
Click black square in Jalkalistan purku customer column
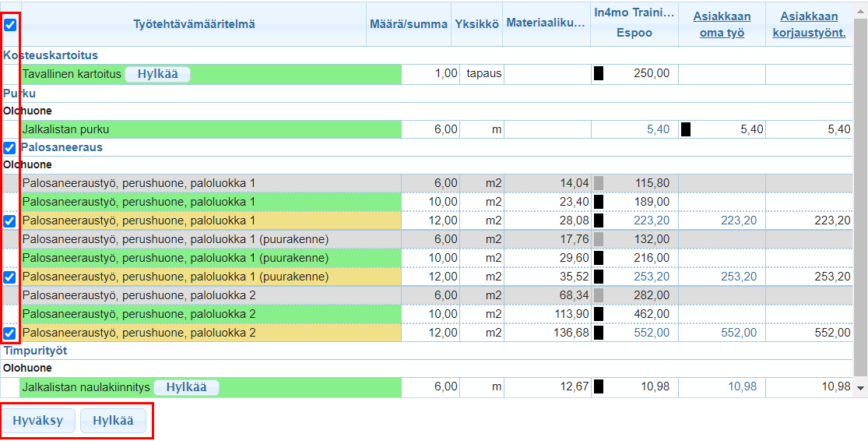coord(686,129)
